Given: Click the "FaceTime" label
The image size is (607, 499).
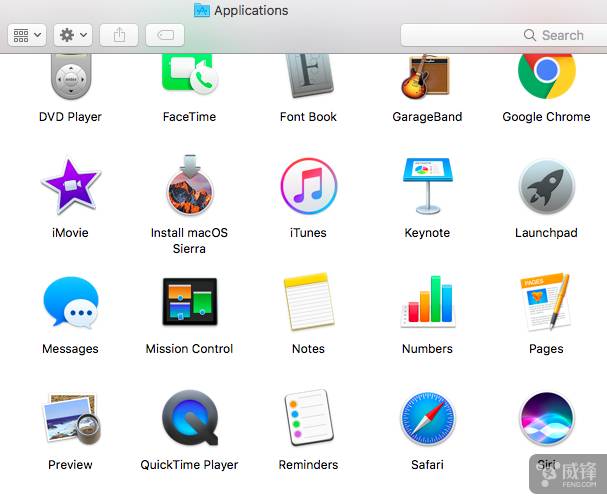Looking at the screenshot, I should [x=189, y=117].
